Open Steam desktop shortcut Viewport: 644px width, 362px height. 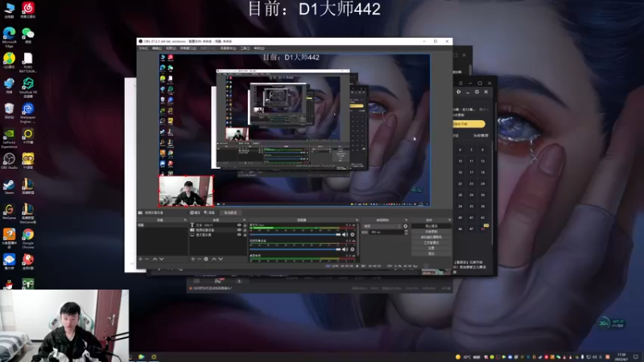coord(9,187)
